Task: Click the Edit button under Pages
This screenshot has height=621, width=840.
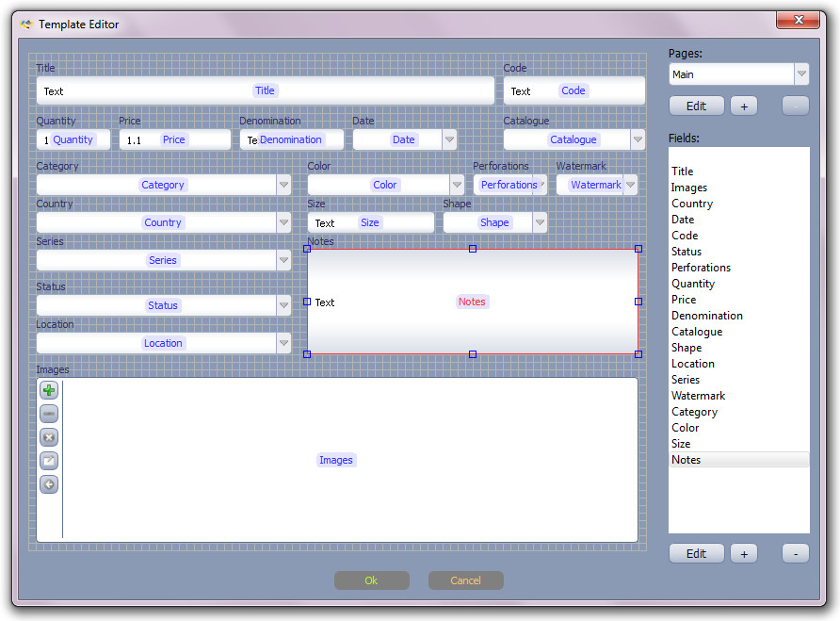Action: click(x=697, y=106)
